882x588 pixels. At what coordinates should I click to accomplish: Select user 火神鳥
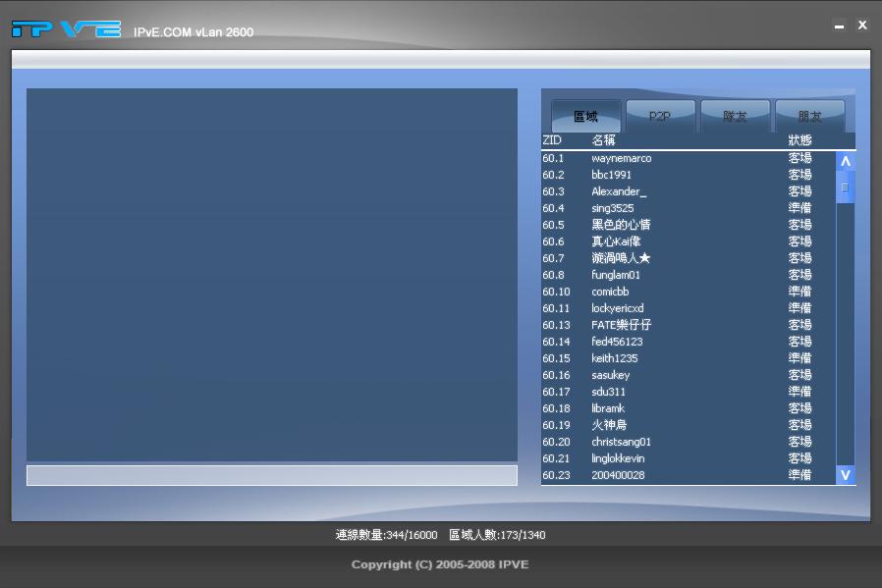coord(688,425)
